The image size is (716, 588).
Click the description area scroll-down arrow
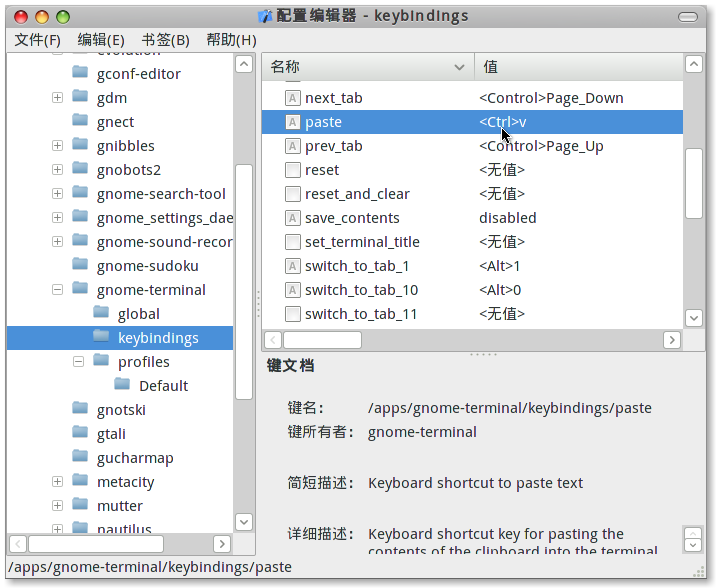(693, 545)
